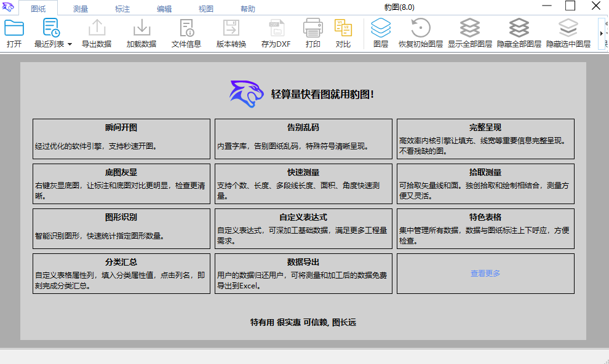Expand the recent list dropdown arrow
Viewport: 609px width, 364px height.
click(x=70, y=44)
